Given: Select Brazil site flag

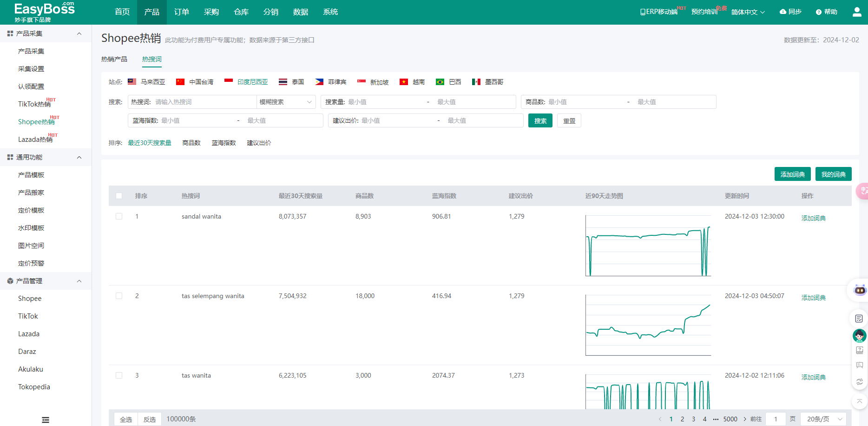Looking at the screenshot, I should [440, 82].
